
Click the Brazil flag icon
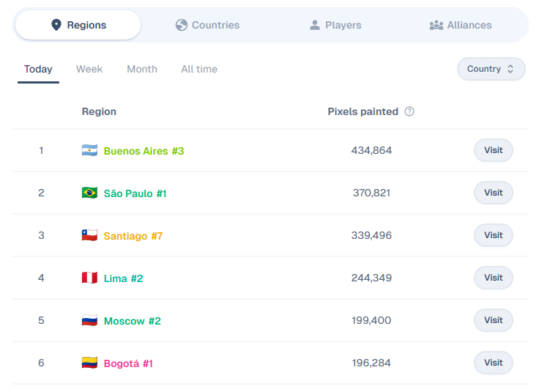click(x=89, y=193)
